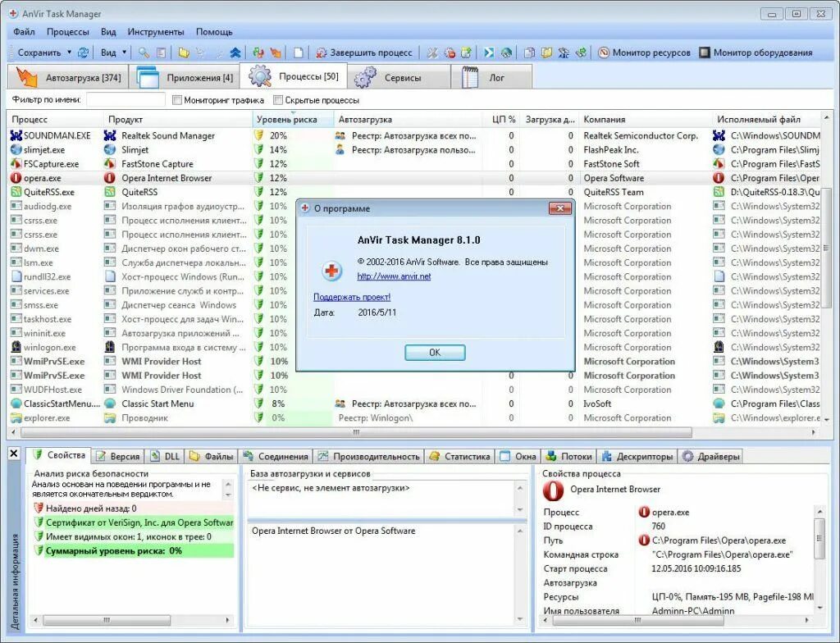Open Монитор ресурсов from toolbar
Screen dimensions: 840x643
tap(644, 52)
